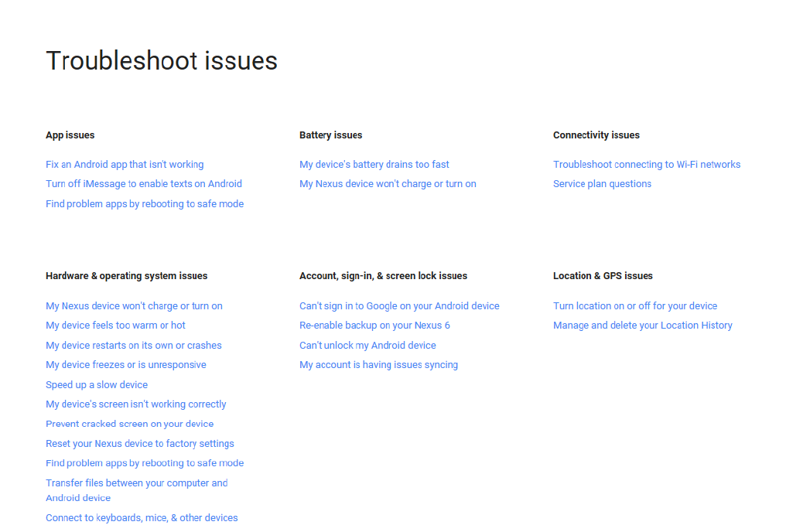
Task: Open 'Connect to keyboards, mice, & other devices'
Action: point(142,518)
